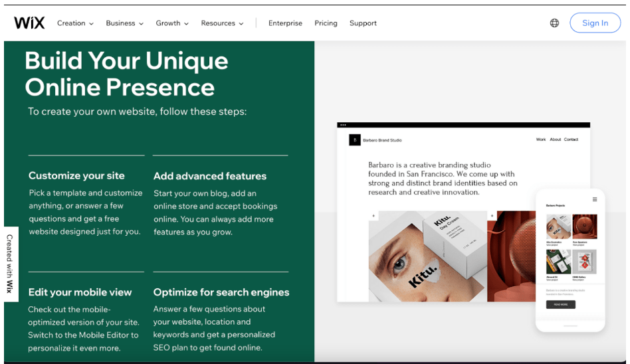
Task: Click the plus icon on Kitu image
Action: tap(373, 216)
